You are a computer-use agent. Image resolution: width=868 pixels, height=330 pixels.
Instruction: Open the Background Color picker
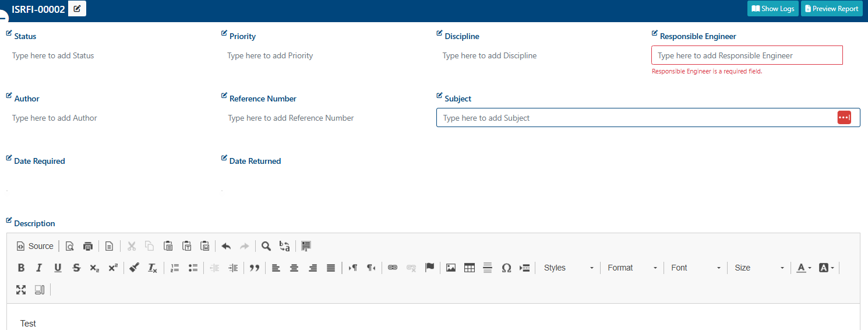pos(826,268)
